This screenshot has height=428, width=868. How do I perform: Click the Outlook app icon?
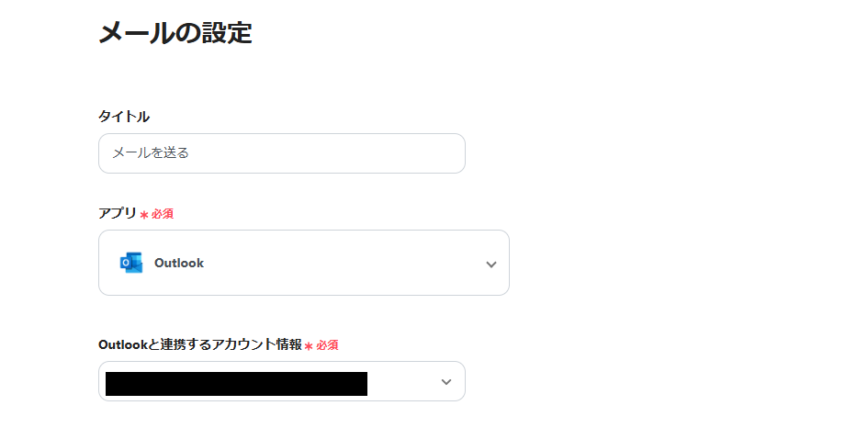131,263
